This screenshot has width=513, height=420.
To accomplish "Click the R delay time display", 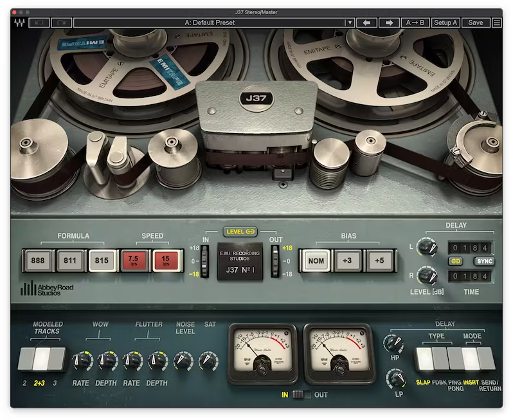I will point(470,276).
